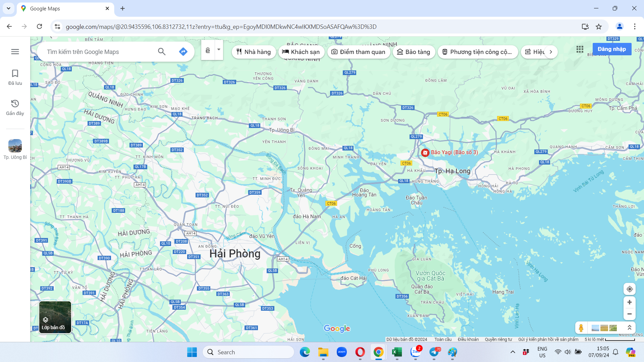Click the Bão Yagi storm marker
This screenshot has height=362, width=644.
pos(425,153)
